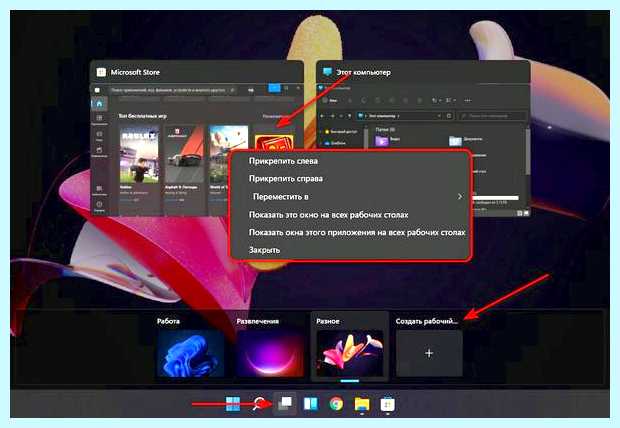Launch Google Chrome from the taskbar
The width and height of the screenshot is (620, 428).
point(336,404)
